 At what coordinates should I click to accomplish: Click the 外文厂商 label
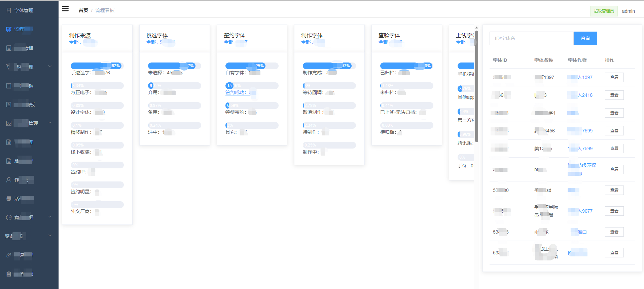tap(81, 211)
